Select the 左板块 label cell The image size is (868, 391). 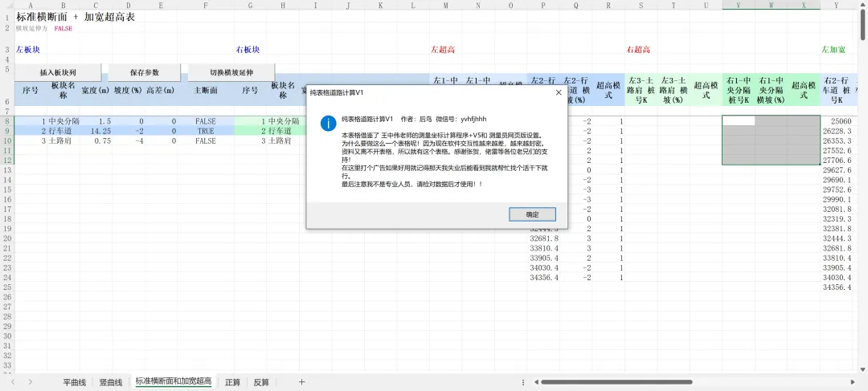click(27, 50)
